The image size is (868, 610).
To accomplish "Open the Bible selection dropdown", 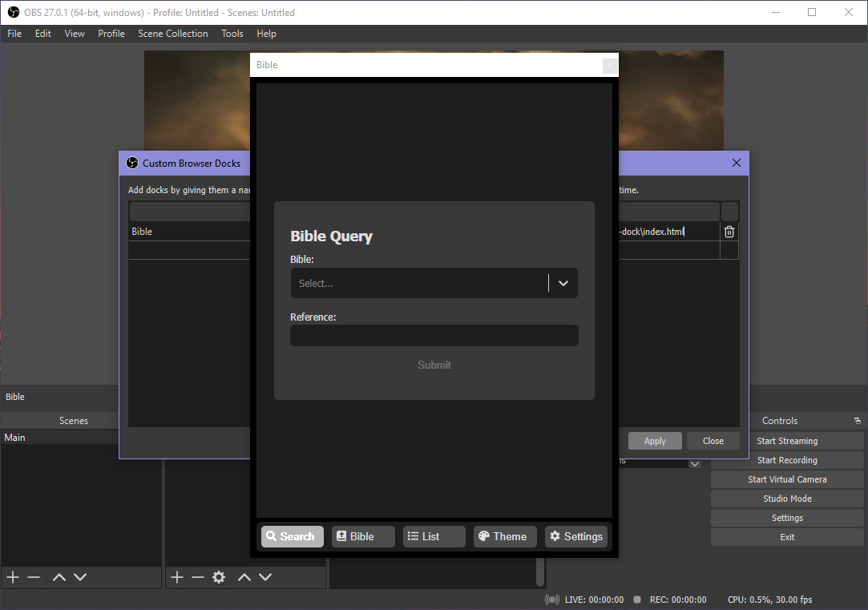I will (563, 283).
